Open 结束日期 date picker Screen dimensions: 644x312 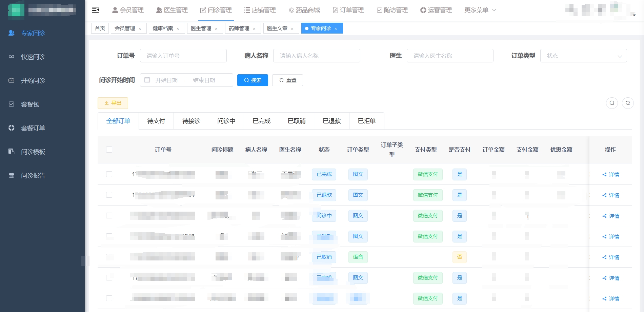click(204, 80)
